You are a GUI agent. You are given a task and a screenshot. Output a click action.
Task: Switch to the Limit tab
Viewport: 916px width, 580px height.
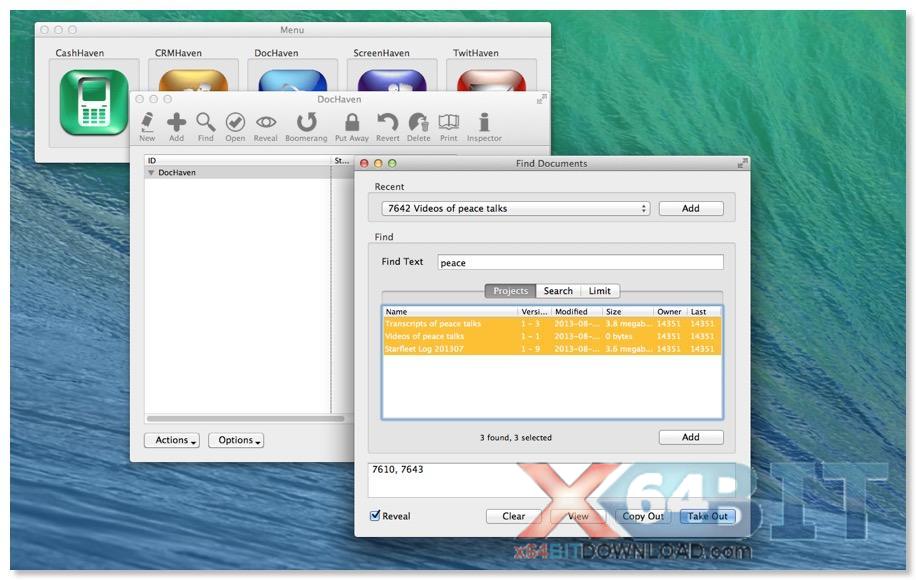click(600, 291)
